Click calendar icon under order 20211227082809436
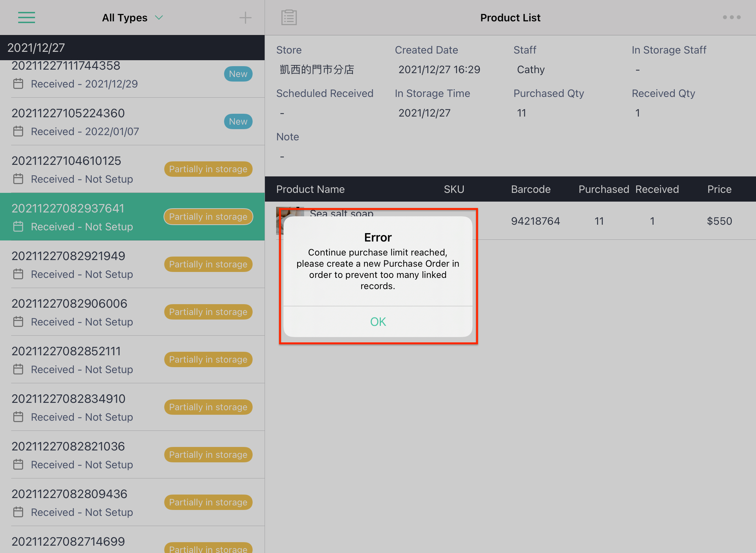 pos(18,512)
